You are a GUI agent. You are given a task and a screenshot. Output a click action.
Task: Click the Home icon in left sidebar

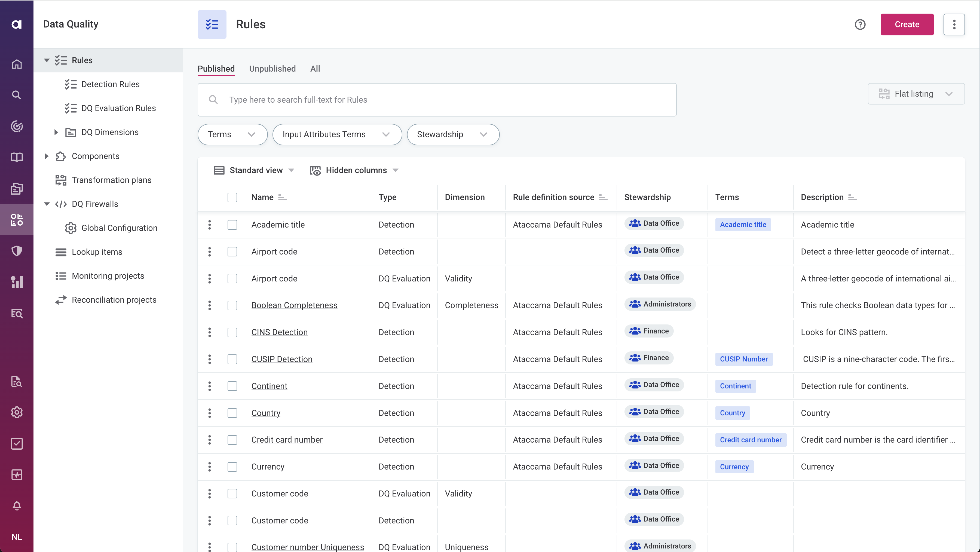[16, 64]
